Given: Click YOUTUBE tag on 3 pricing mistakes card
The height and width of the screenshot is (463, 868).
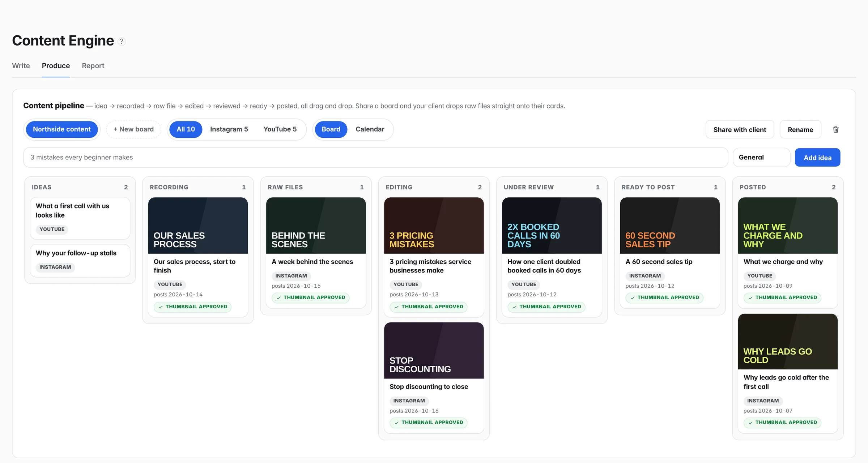Looking at the screenshot, I should coord(406,284).
